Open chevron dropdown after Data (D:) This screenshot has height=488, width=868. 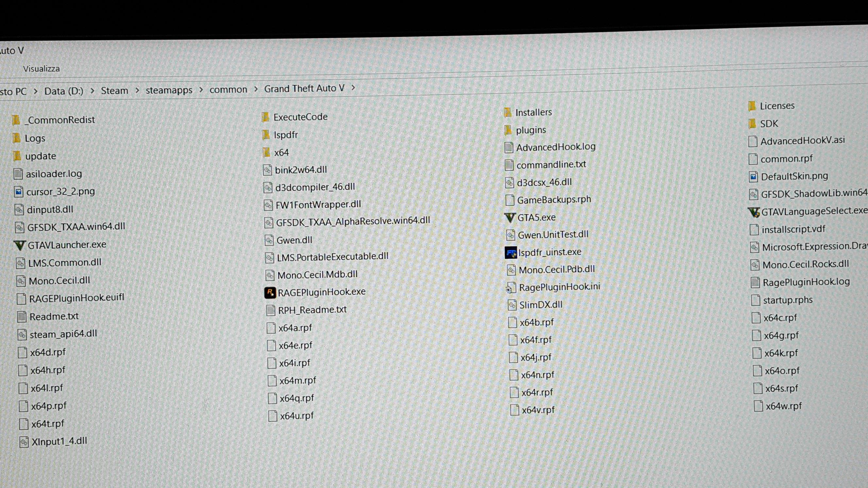[x=92, y=91]
